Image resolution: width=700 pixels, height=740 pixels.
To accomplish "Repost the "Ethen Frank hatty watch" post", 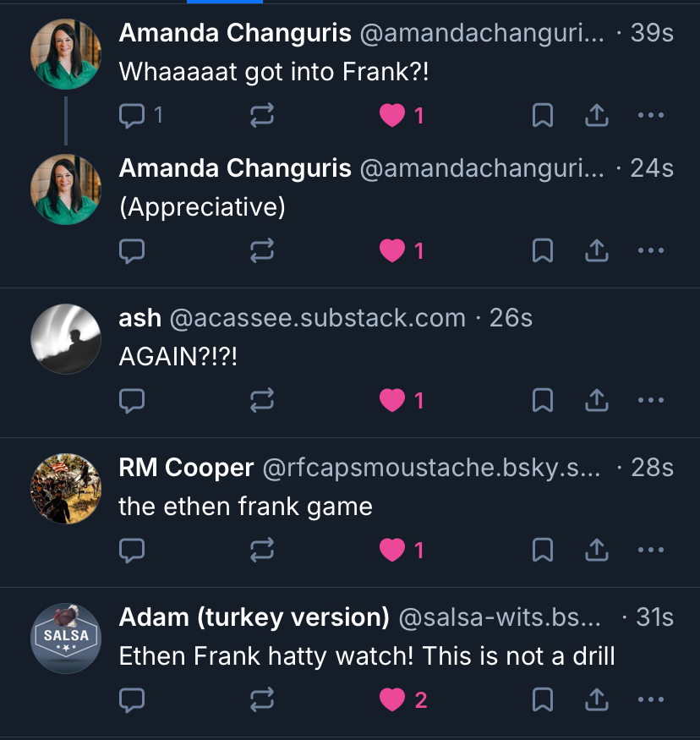I will click(262, 699).
